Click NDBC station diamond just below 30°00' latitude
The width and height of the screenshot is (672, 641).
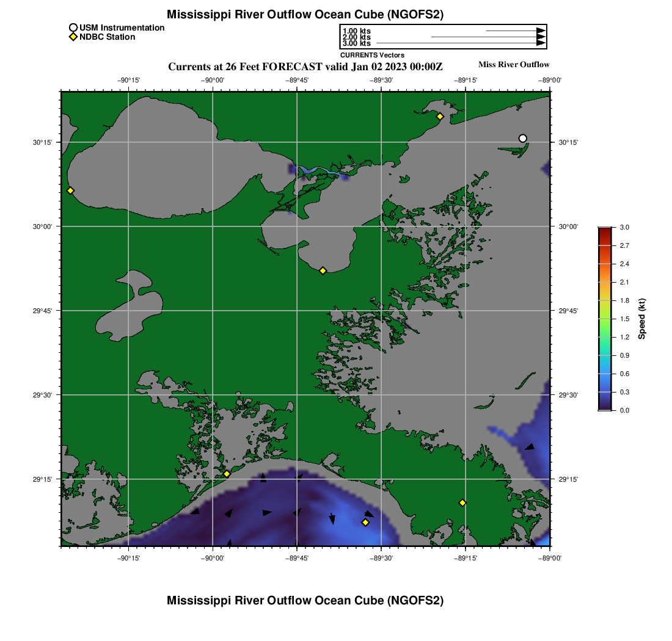(323, 270)
